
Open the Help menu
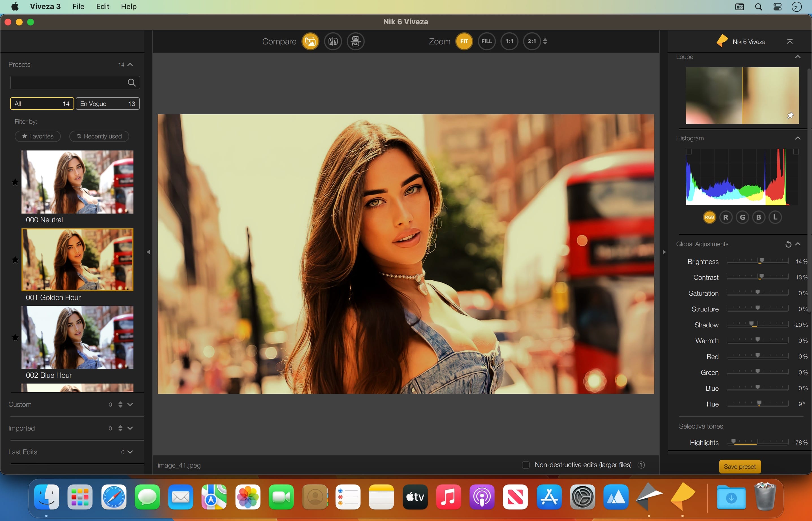coord(129,7)
